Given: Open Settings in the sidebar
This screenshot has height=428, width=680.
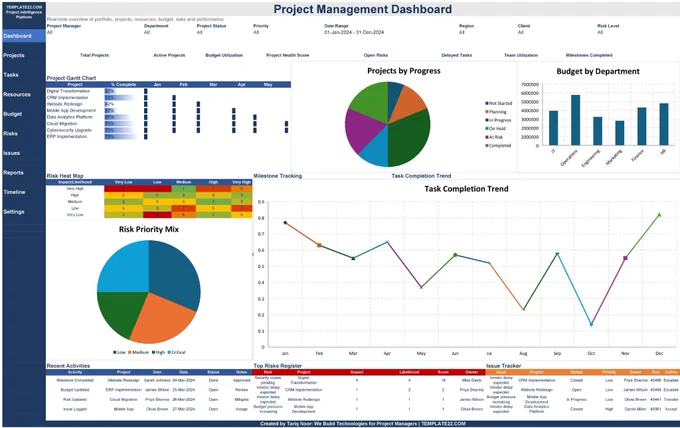Looking at the screenshot, I should point(14,212).
